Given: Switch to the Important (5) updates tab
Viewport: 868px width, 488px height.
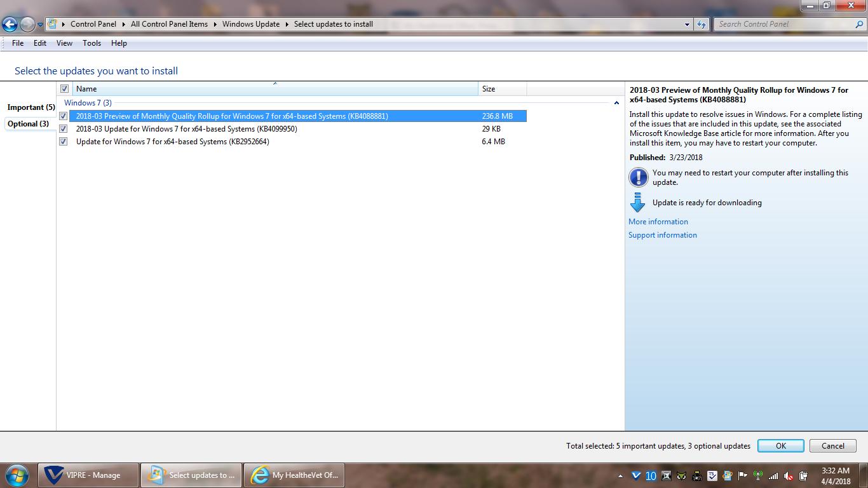Looking at the screenshot, I should point(31,107).
